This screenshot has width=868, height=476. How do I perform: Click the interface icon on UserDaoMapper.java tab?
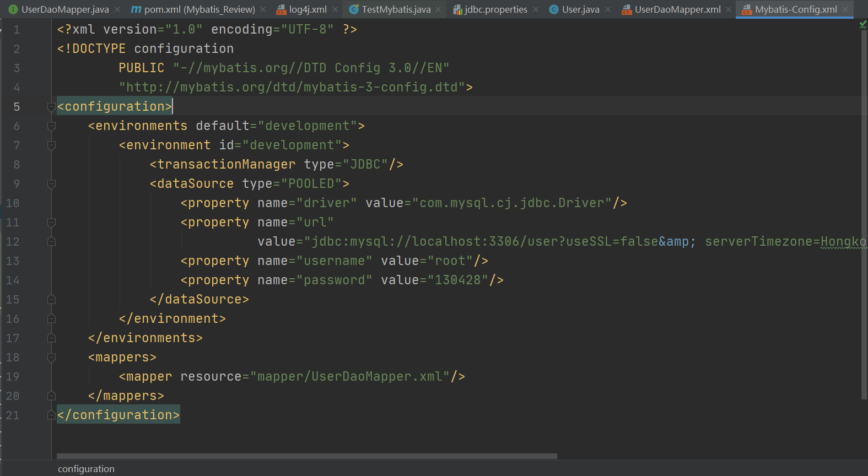click(x=13, y=9)
